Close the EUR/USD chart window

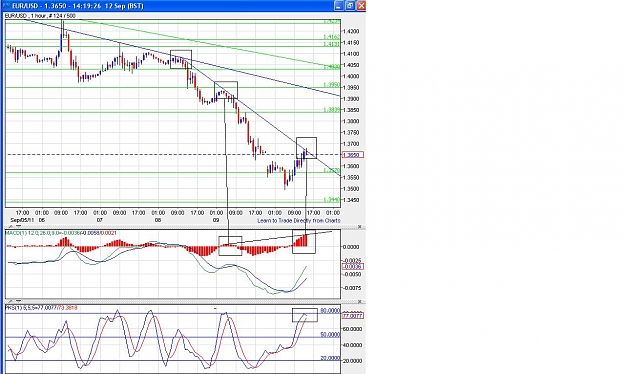point(361,6)
